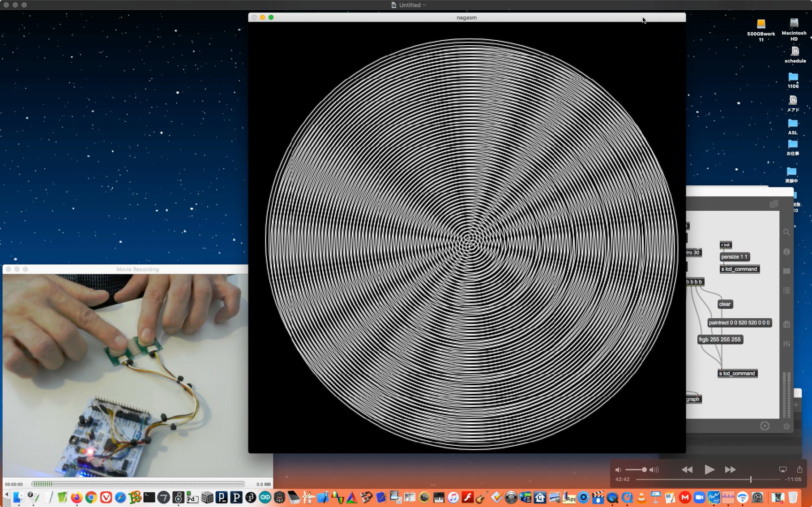Screen dimensions: 812x507
Task: Click the 0.0 MB recording size readout
Action: (264, 484)
